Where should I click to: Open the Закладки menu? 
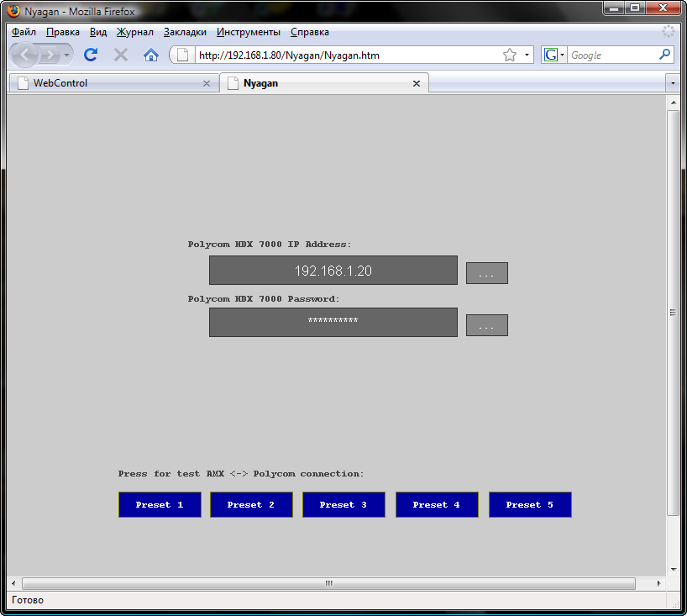point(185,32)
